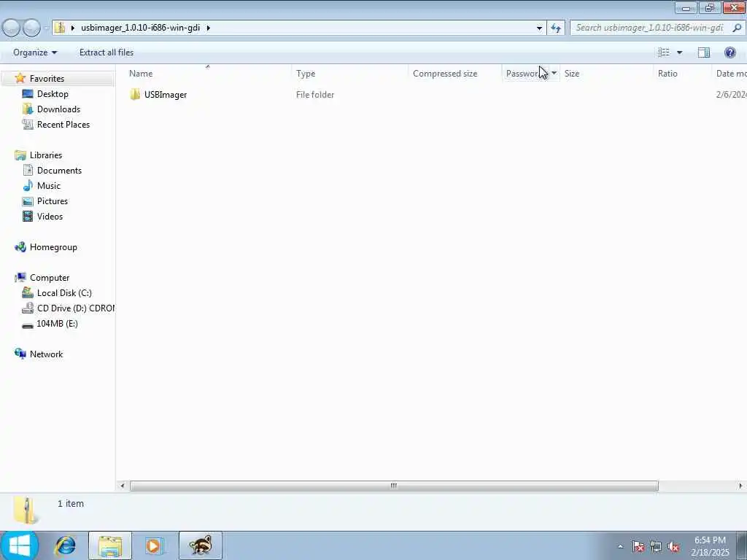
Task: Click the clock showing 6:54 PM
Action: coord(710,540)
